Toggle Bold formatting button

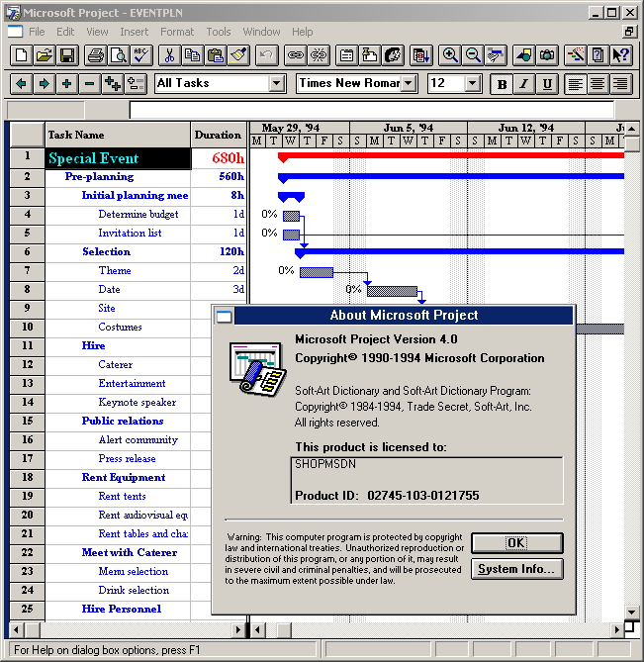503,84
